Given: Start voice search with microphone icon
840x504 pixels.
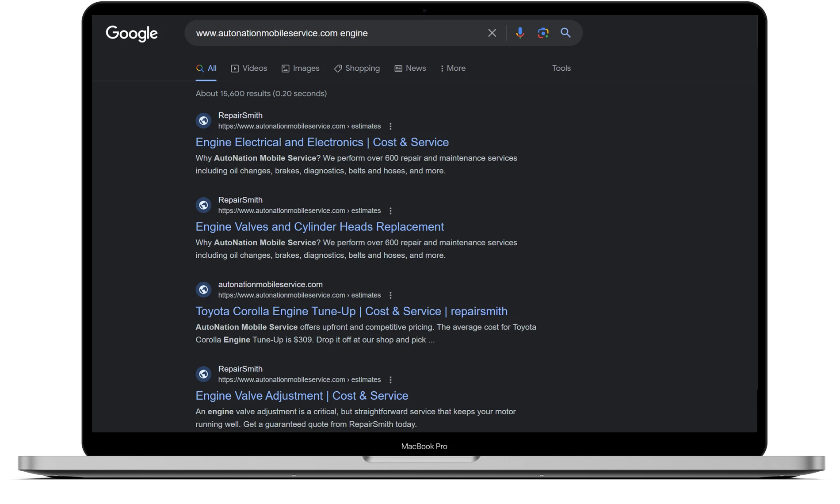Looking at the screenshot, I should 520,33.
